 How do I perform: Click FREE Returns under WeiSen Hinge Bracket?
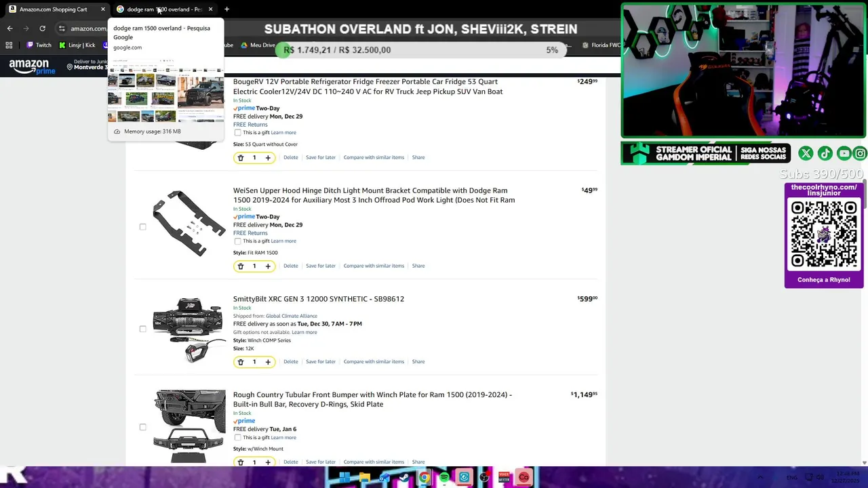pos(250,233)
